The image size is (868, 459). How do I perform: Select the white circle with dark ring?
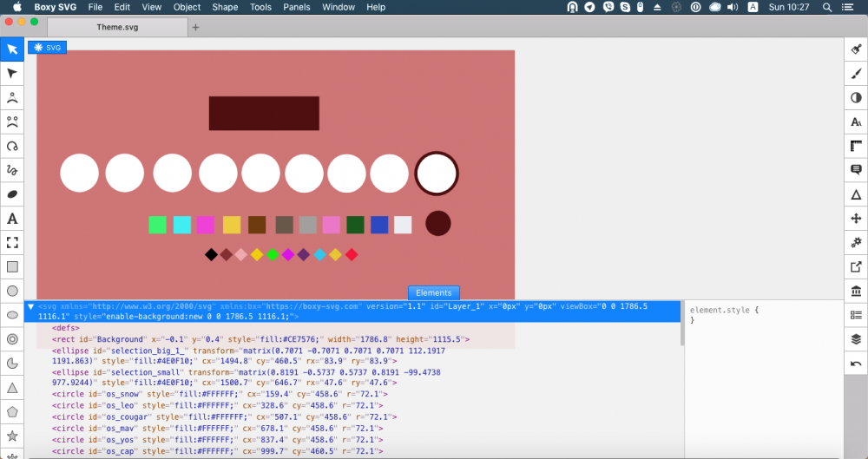click(x=437, y=174)
